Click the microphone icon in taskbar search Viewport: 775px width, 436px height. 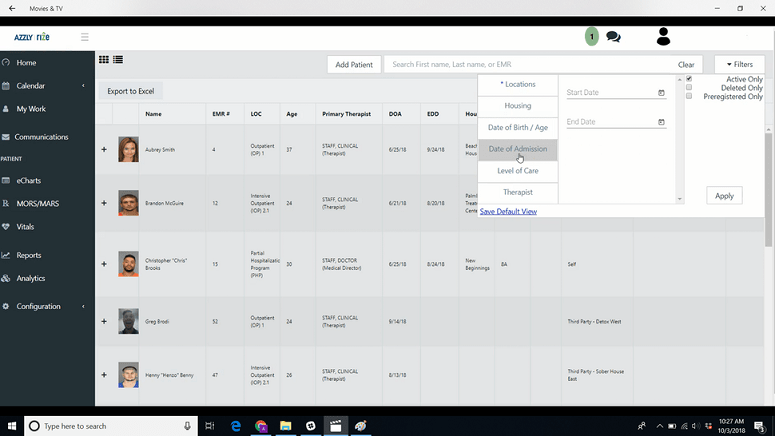click(187, 426)
